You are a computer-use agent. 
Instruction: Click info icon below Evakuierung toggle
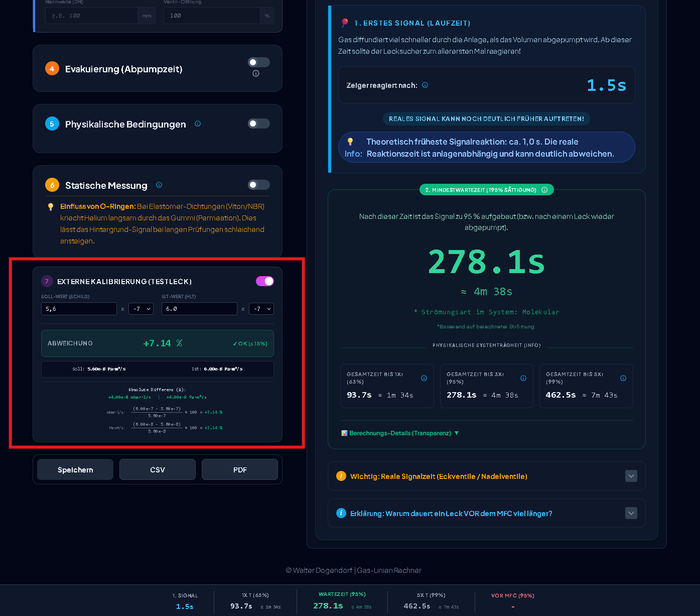[256, 73]
